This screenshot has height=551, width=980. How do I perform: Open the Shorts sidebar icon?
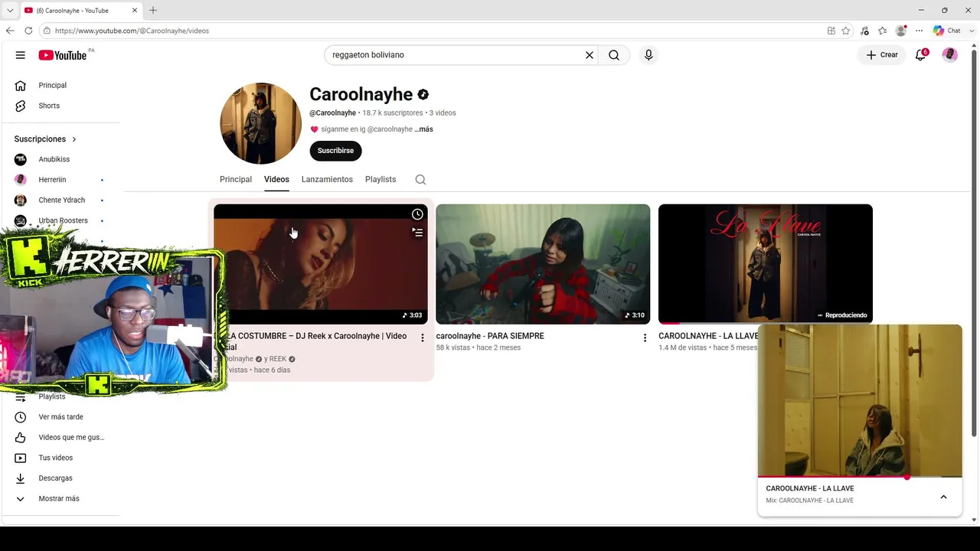pos(21,106)
